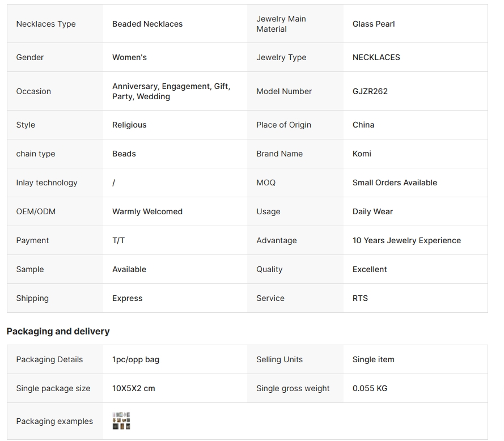Screen dimensions: 504x441
Task: Click the Shipping value Express
Action: tap(127, 298)
